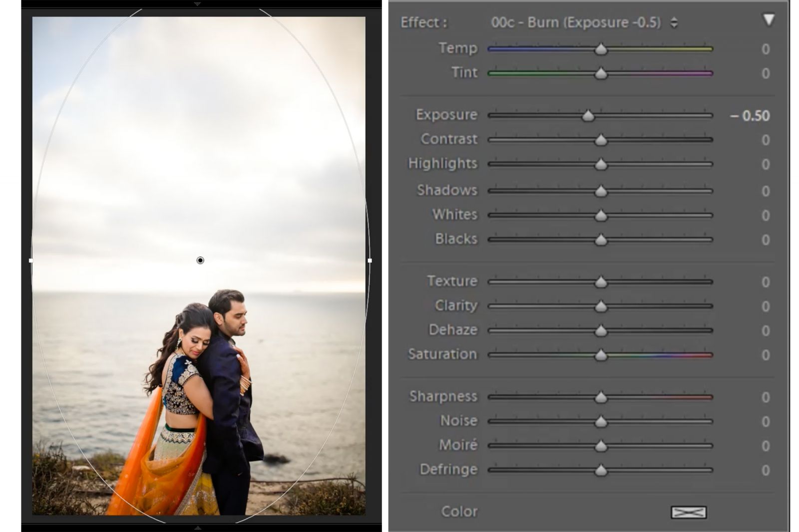
Task: Click the Dehaze slider handle
Action: click(x=600, y=330)
